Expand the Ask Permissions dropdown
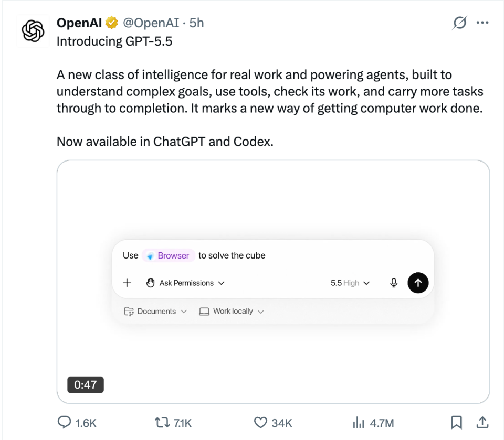The height and width of the screenshot is (440, 504). click(185, 283)
